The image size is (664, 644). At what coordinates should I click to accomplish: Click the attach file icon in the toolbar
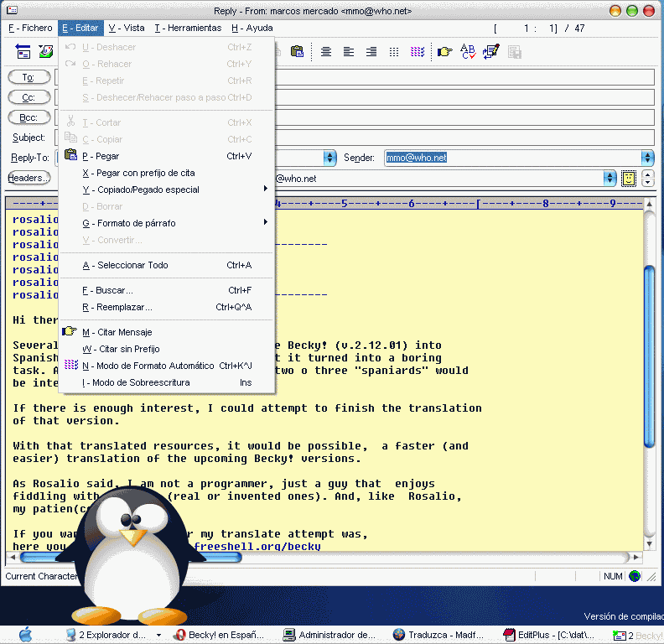pyautogui.click(x=47, y=52)
